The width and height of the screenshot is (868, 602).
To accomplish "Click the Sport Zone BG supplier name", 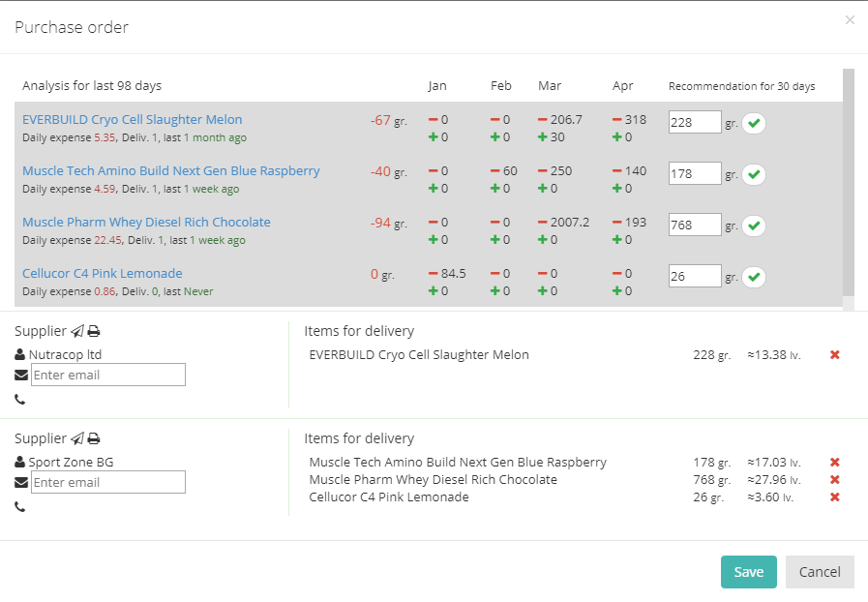I will click(x=71, y=462).
